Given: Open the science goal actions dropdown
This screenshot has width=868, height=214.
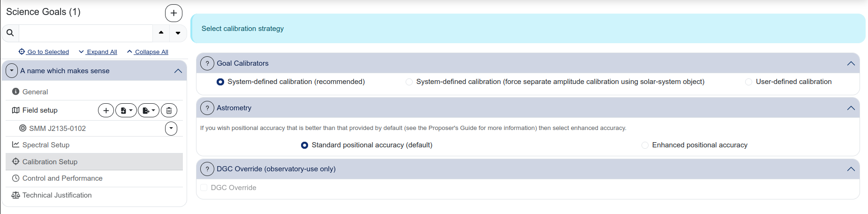Looking at the screenshot, I should [x=12, y=71].
